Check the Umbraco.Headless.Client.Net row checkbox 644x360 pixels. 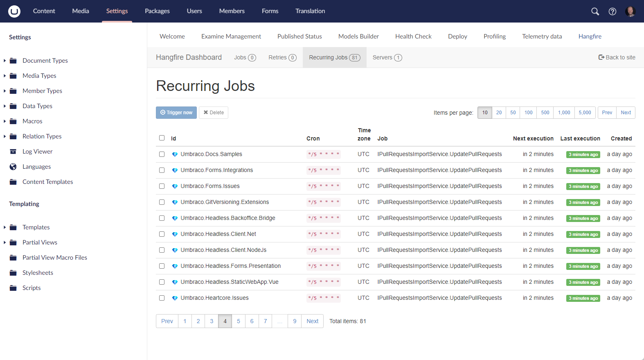point(162,234)
